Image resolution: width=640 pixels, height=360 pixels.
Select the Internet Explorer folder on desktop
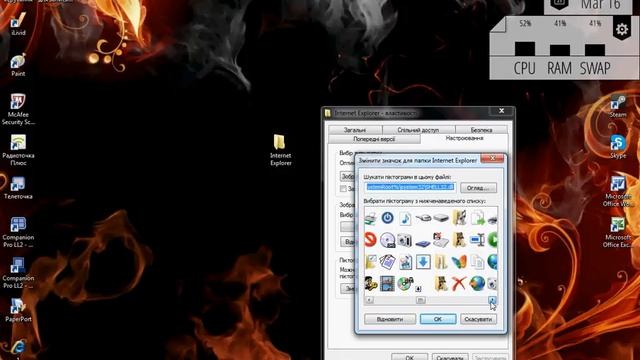(x=280, y=150)
